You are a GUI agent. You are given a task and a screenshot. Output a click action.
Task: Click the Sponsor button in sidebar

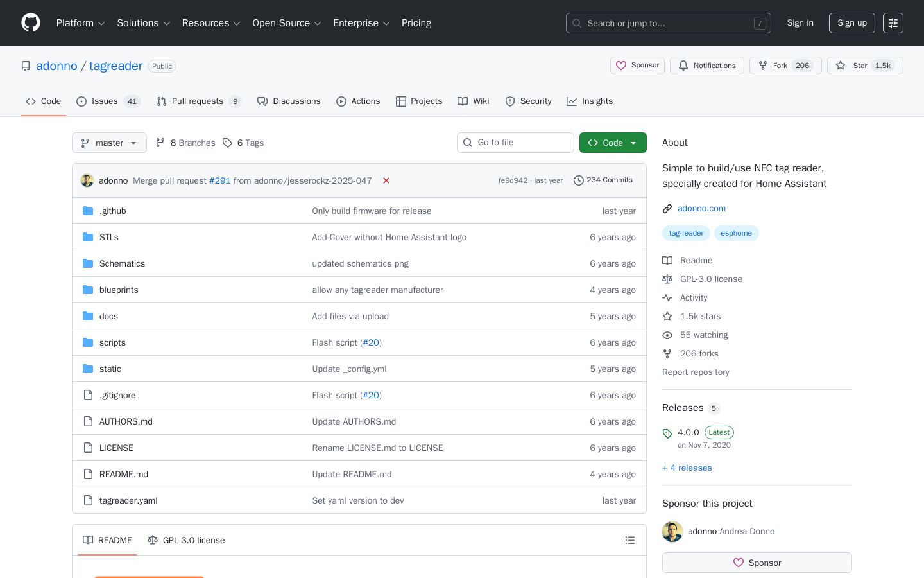pos(757,563)
